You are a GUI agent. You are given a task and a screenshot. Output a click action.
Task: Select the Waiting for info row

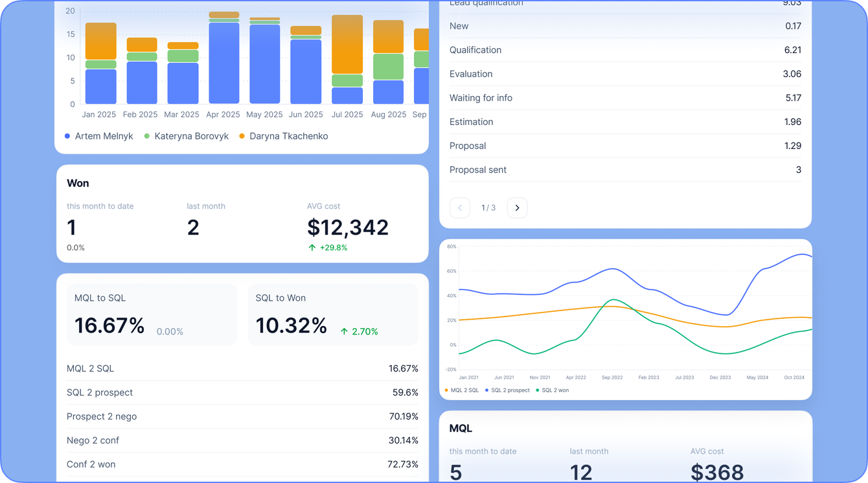coord(625,98)
